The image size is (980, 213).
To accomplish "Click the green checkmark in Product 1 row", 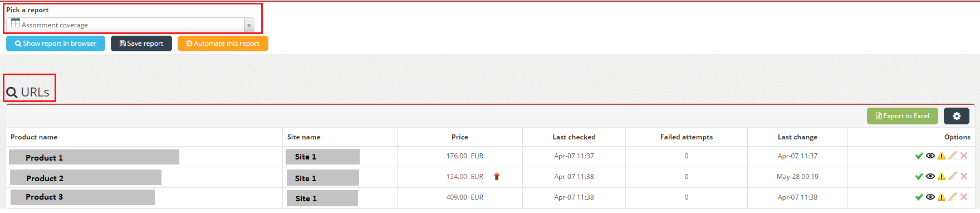I will pyautogui.click(x=919, y=156).
